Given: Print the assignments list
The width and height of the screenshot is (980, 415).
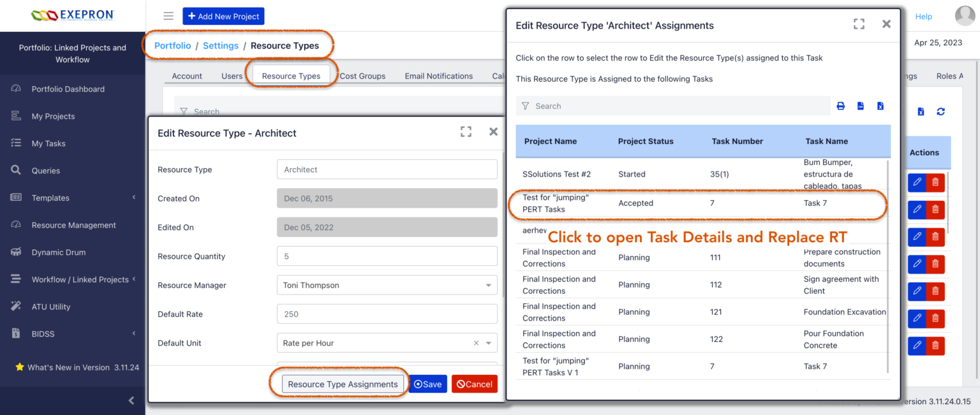Looking at the screenshot, I should [841, 106].
